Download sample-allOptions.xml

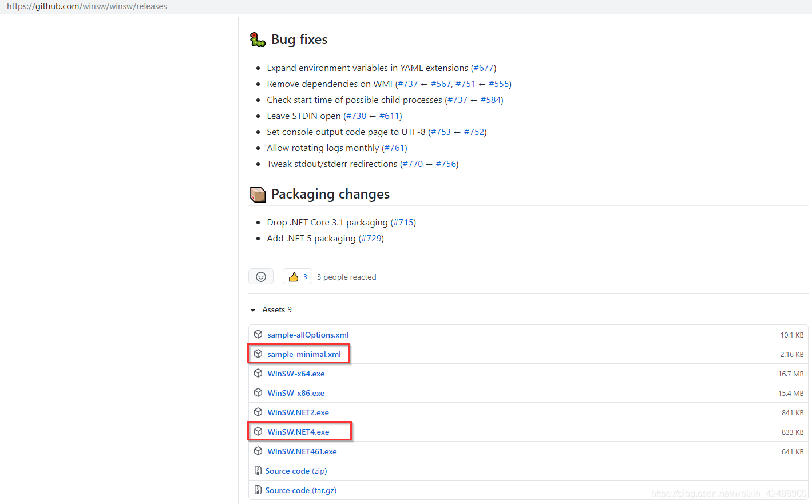(308, 335)
